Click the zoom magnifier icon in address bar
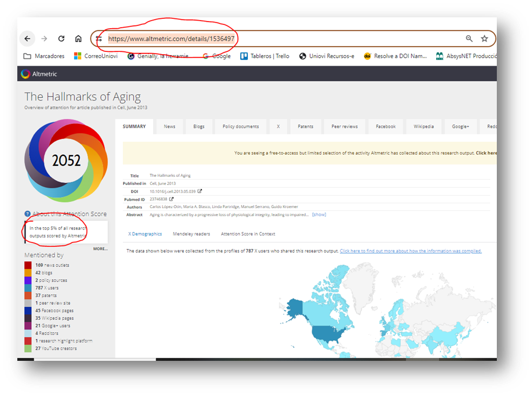 [469, 39]
